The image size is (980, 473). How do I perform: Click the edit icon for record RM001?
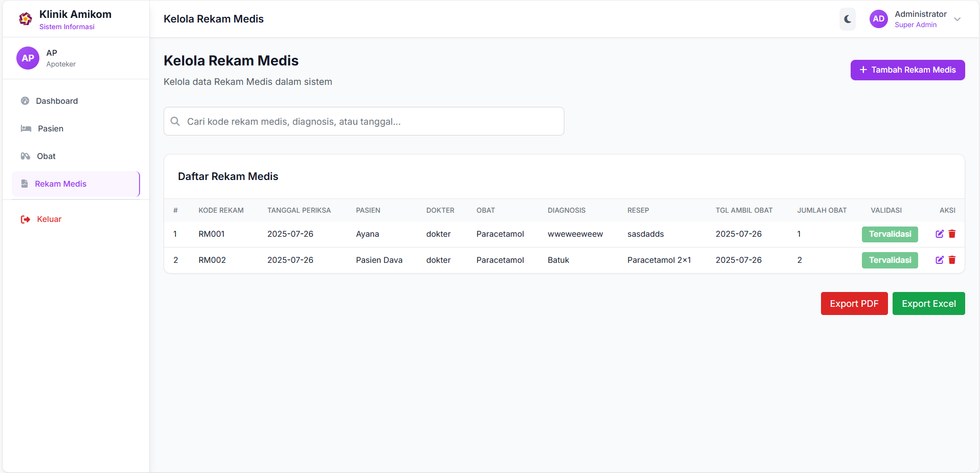939,234
